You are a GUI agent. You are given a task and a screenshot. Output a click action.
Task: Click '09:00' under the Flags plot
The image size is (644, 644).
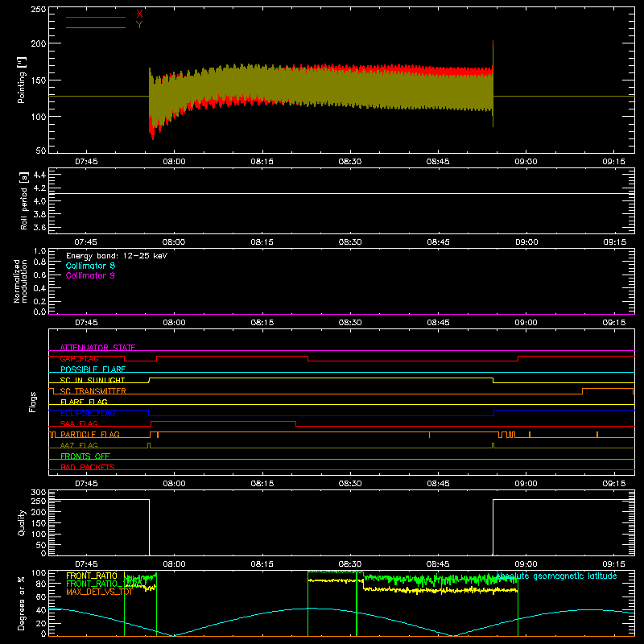(x=526, y=484)
